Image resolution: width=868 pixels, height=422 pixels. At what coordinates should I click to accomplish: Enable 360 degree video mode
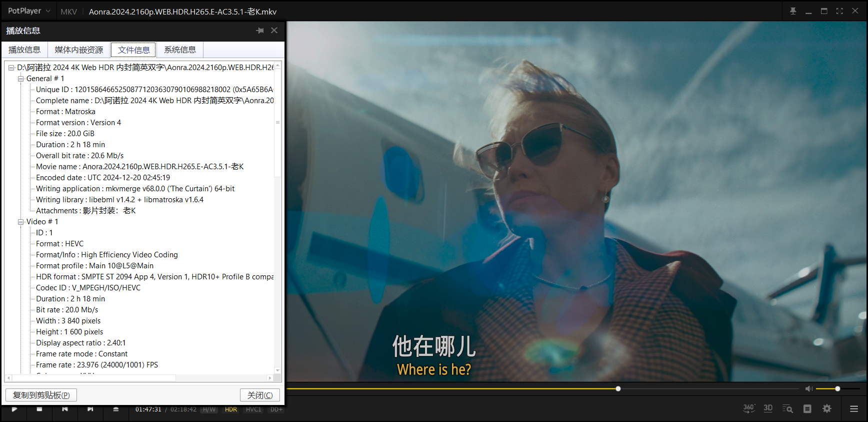pyautogui.click(x=748, y=408)
